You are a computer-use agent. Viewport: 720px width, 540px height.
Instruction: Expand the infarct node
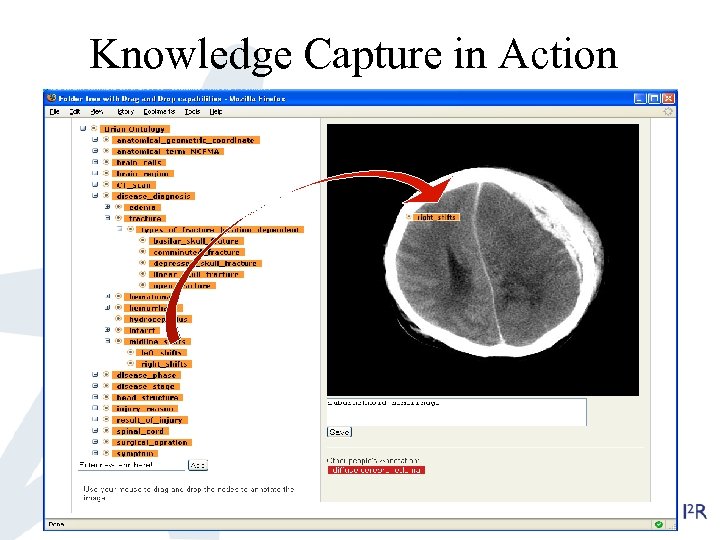(x=107, y=330)
